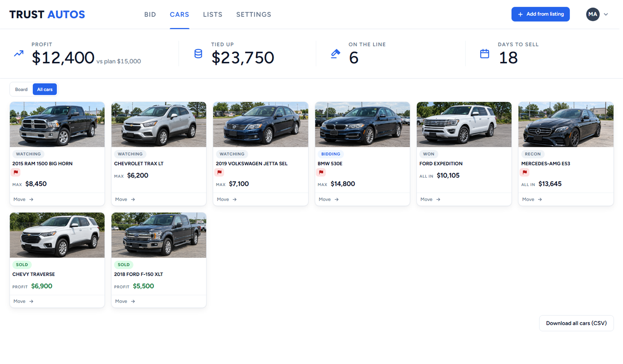Move the Chevrolet Trax LT

125,199
